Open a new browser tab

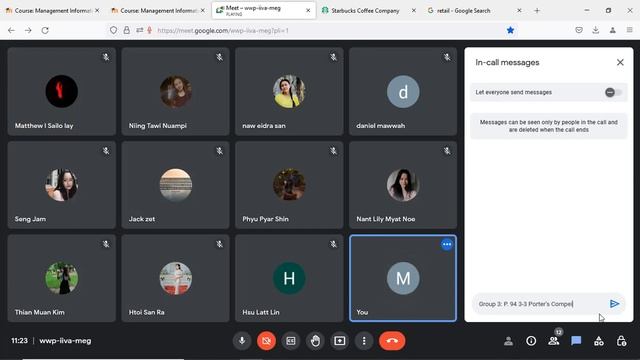tap(537, 11)
